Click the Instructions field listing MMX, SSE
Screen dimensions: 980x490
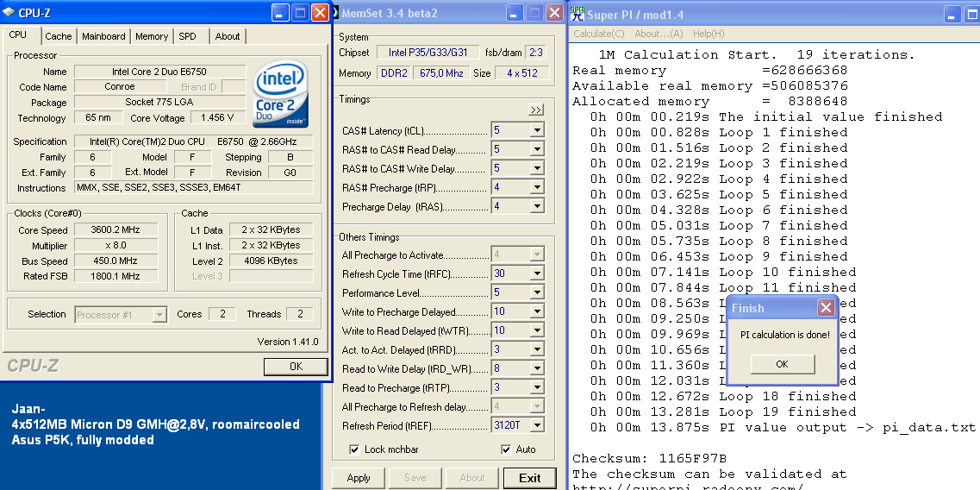click(x=194, y=188)
